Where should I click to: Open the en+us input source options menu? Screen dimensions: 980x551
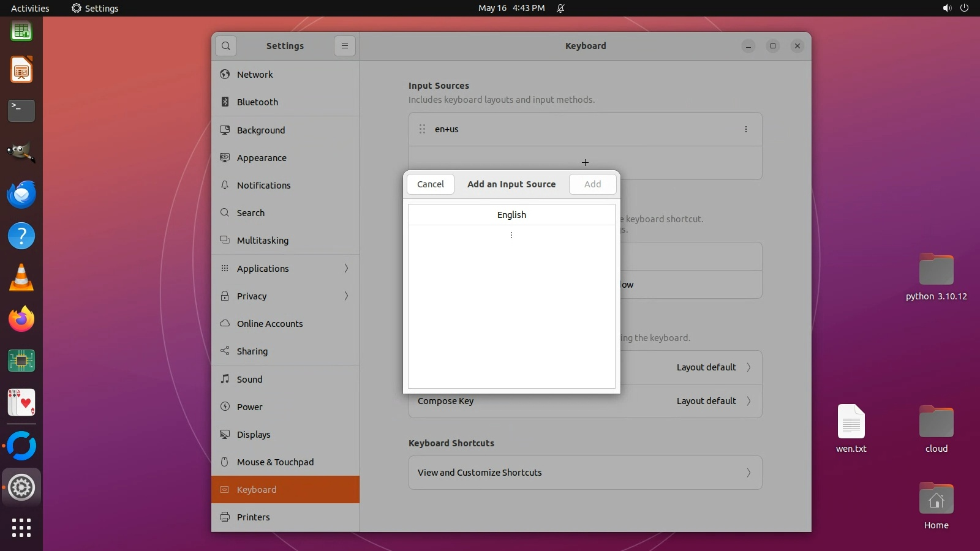pos(745,129)
